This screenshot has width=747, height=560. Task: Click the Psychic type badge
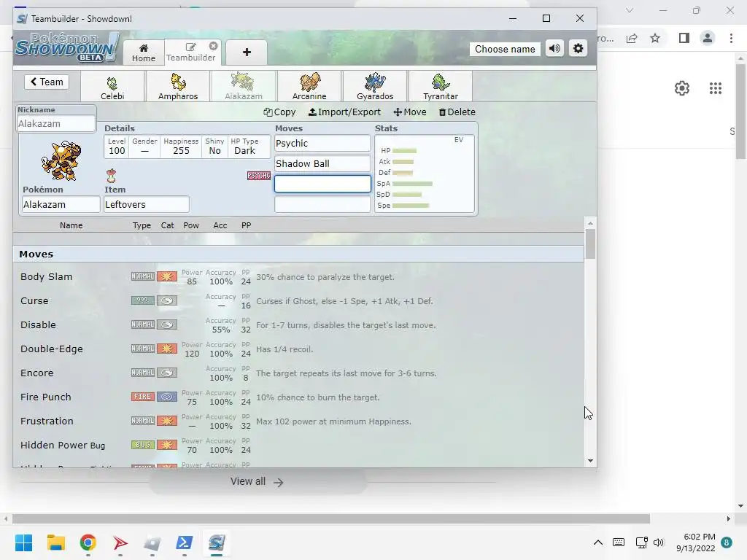point(259,176)
